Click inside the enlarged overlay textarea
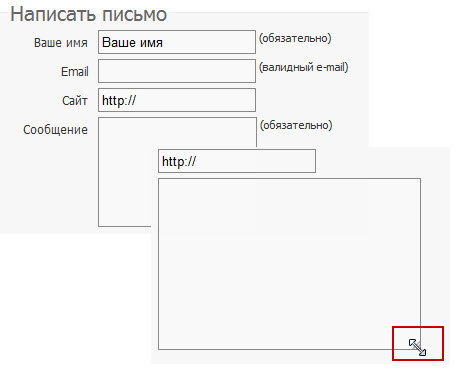The height and width of the screenshot is (375, 459). pos(289,264)
